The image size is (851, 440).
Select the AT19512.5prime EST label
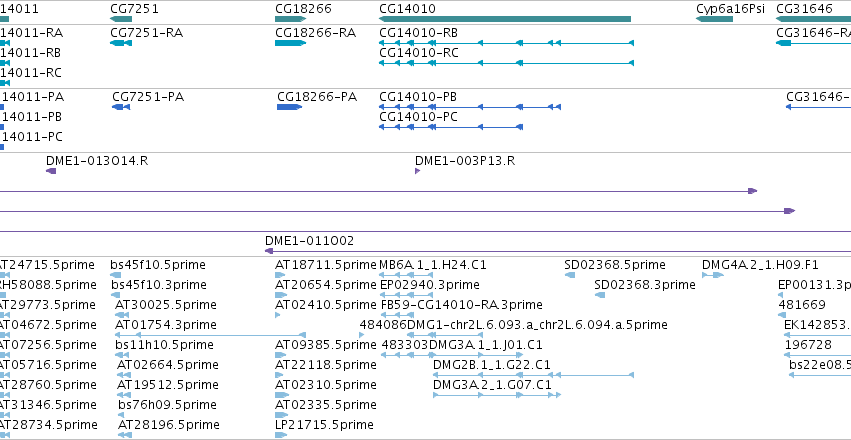pos(168,385)
